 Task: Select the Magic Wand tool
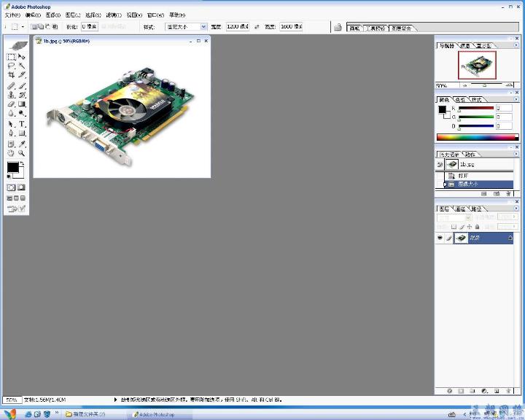(22, 66)
